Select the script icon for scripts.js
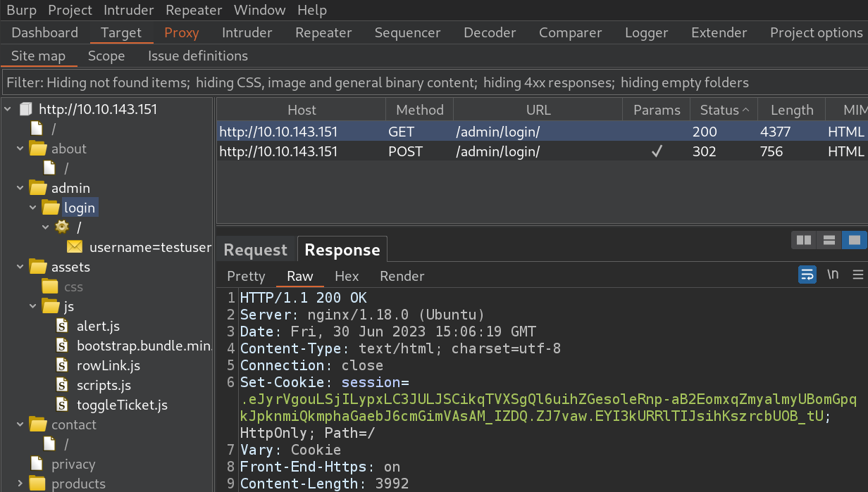 pyautogui.click(x=63, y=385)
